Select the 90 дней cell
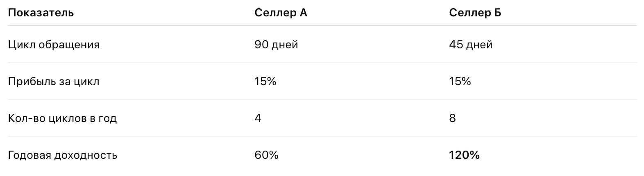Image resolution: width=644 pixels, height=176 pixels. (x=276, y=44)
